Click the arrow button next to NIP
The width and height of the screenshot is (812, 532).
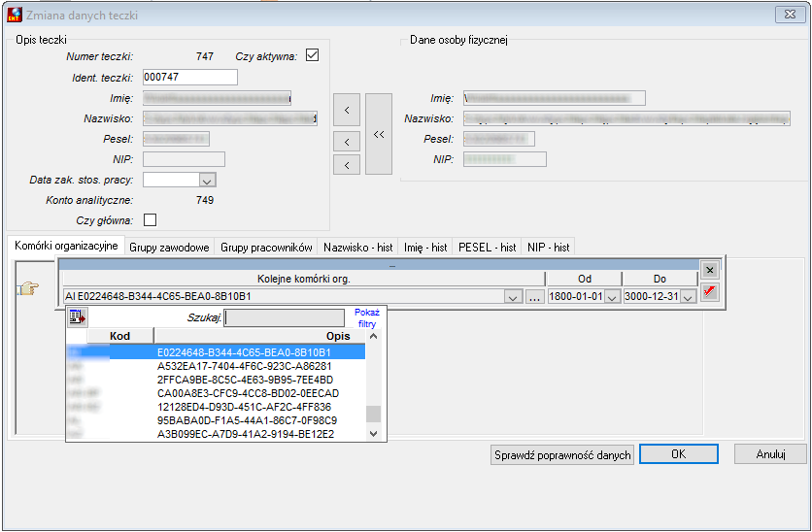(x=347, y=165)
